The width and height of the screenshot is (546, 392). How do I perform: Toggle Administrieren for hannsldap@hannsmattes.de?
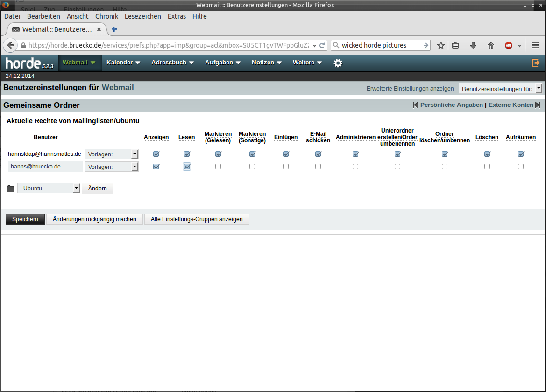click(355, 154)
